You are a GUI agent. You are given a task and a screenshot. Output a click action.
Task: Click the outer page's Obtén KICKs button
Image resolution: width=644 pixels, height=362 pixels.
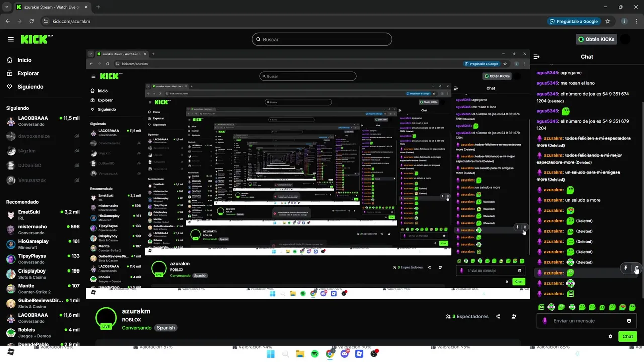click(x=596, y=39)
